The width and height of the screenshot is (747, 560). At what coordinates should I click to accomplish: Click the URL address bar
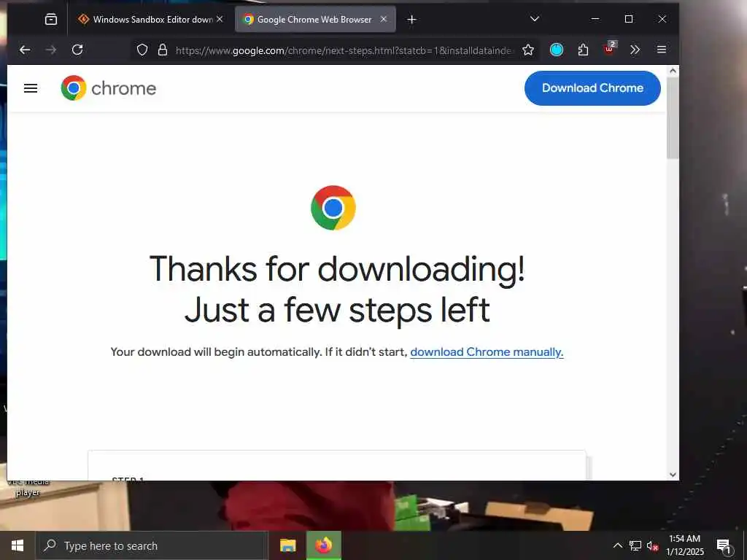tap(344, 50)
